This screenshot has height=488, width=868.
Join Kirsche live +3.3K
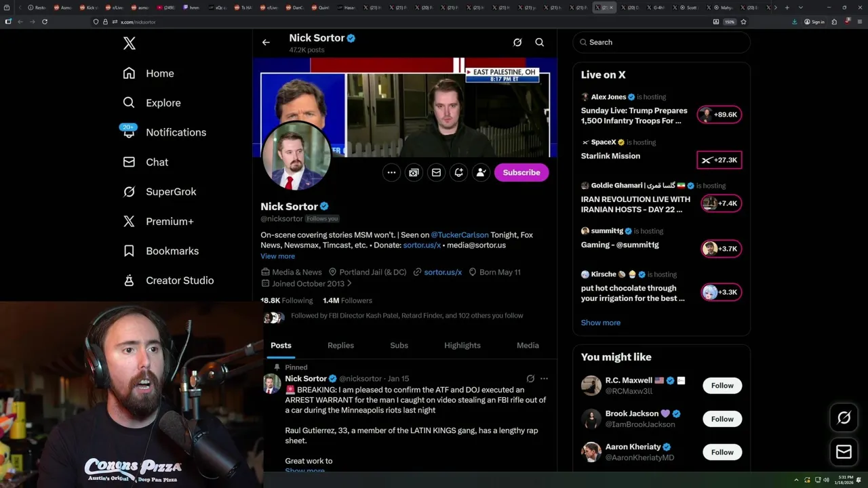[x=721, y=292]
